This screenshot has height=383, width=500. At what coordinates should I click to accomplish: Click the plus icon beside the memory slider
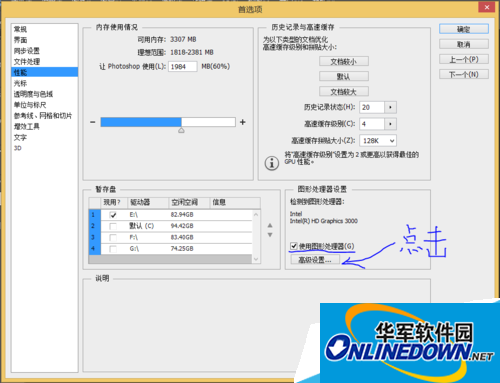tap(243, 122)
